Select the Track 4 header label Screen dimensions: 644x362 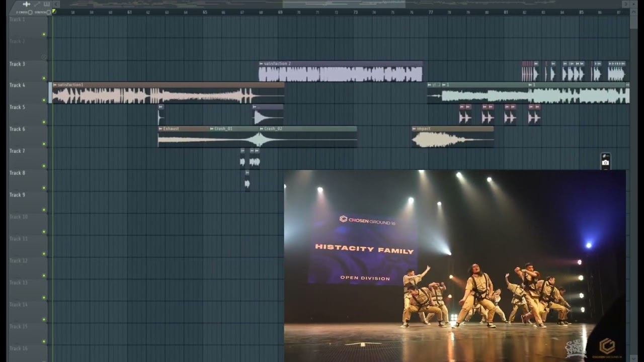tap(17, 85)
